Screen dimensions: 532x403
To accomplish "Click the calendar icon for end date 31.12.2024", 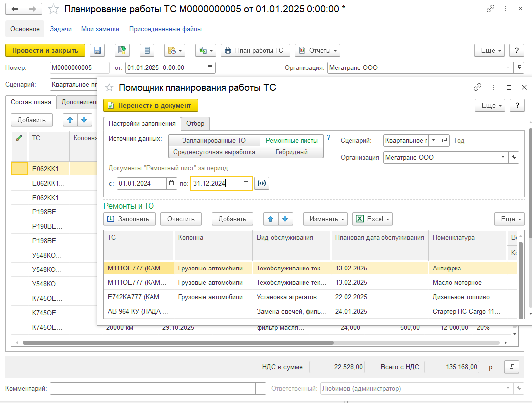I will click(246, 183).
